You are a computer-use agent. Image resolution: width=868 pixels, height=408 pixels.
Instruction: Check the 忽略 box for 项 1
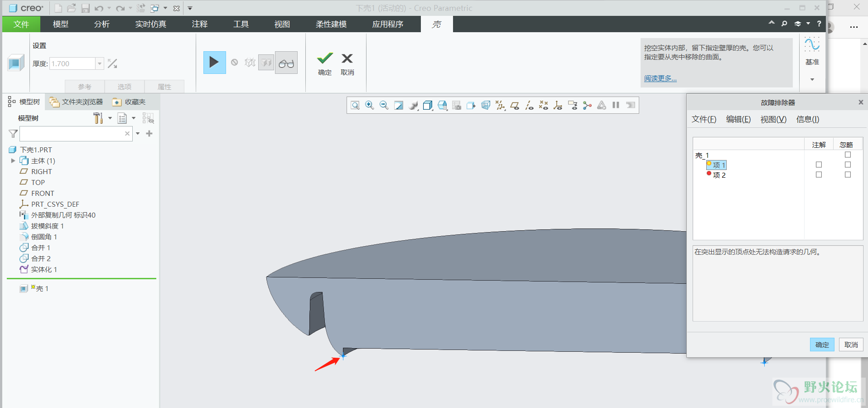848,165
